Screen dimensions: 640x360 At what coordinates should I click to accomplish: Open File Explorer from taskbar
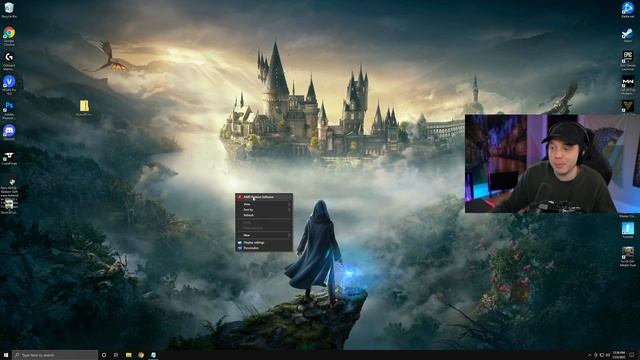click(x=129, y=355)
